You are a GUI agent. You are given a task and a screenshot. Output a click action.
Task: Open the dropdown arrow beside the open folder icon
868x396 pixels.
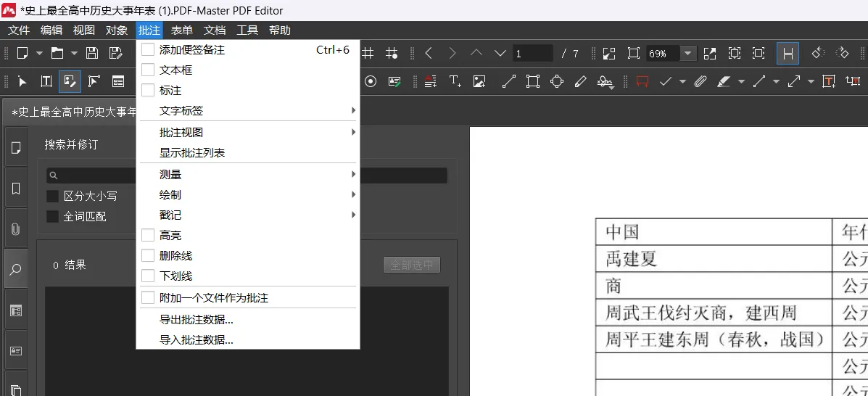(74, 53)
